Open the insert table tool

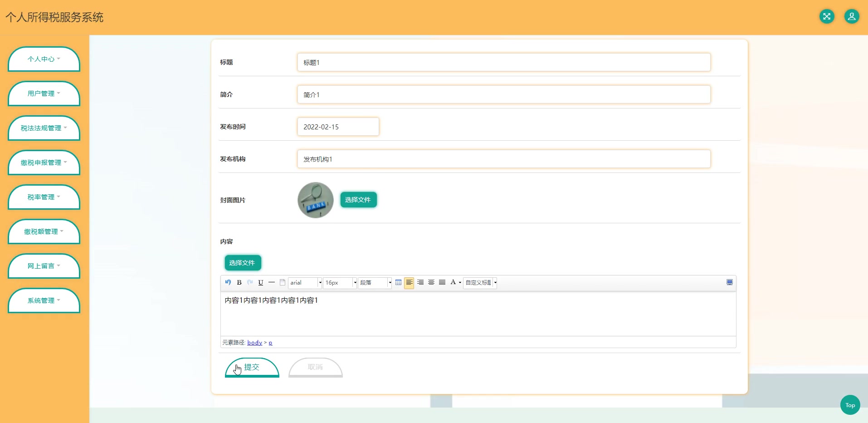pos(398,282)
